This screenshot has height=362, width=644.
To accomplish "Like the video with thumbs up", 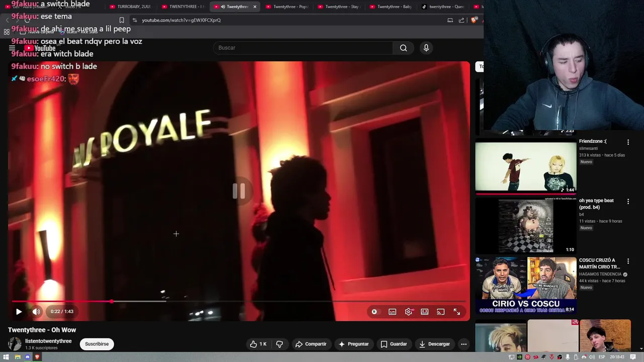I will 258,344.
